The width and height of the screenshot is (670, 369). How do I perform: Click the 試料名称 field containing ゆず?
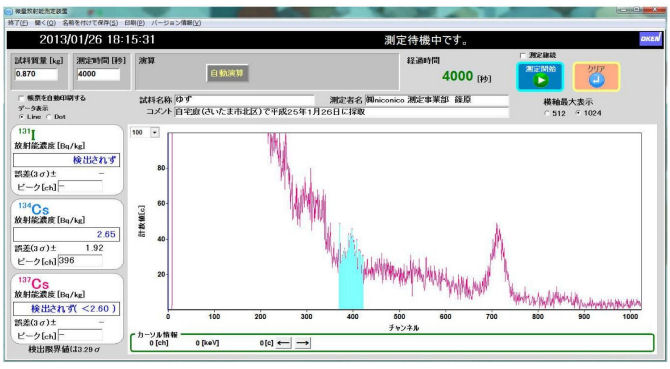[244, 100]
